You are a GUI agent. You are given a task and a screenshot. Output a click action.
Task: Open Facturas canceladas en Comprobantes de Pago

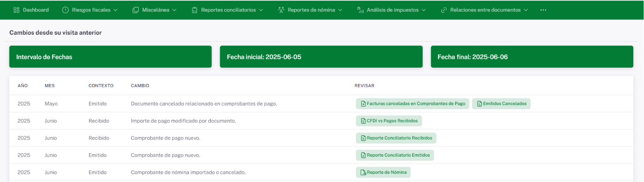click(x=412, y=104)
